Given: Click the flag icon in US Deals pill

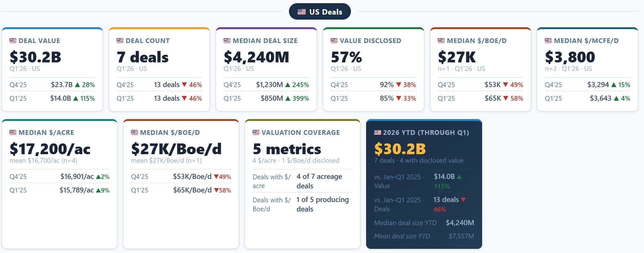Looking at the screenshot, I should [x=302, y=12].
